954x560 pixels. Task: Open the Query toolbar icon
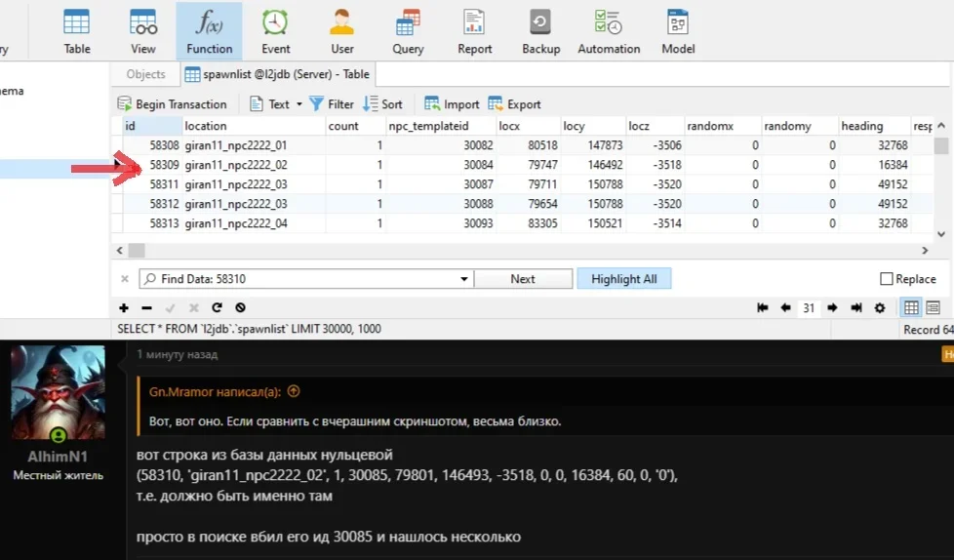[408, 31]
